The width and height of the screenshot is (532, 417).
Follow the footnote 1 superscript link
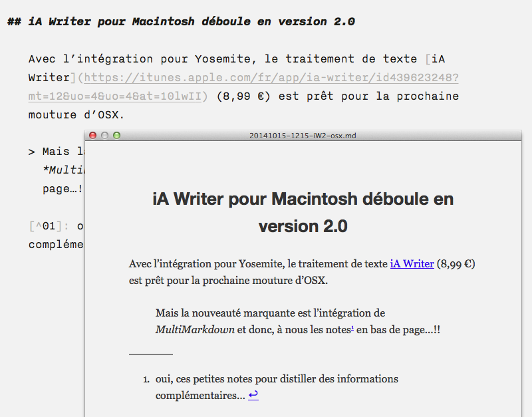[352, 328]
